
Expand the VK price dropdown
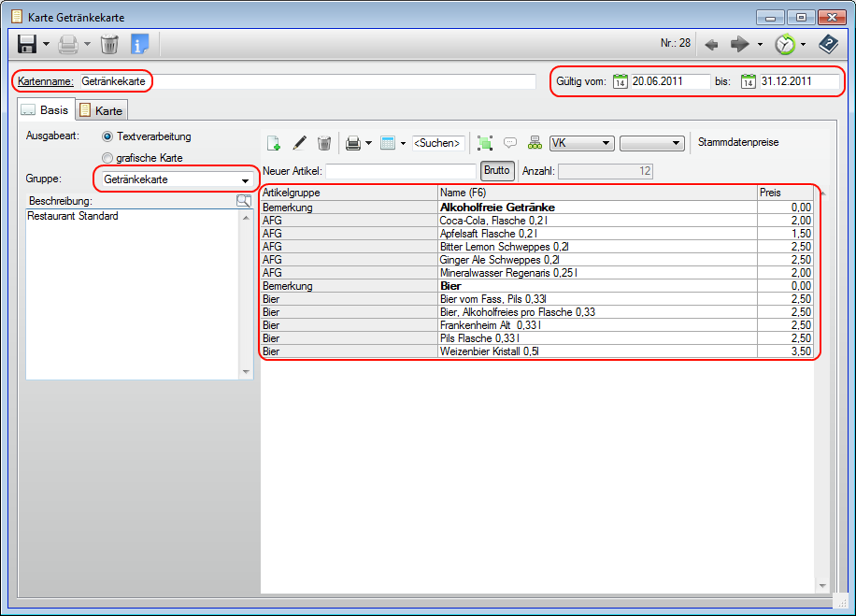pyautogui.click(x=606, y=143)
